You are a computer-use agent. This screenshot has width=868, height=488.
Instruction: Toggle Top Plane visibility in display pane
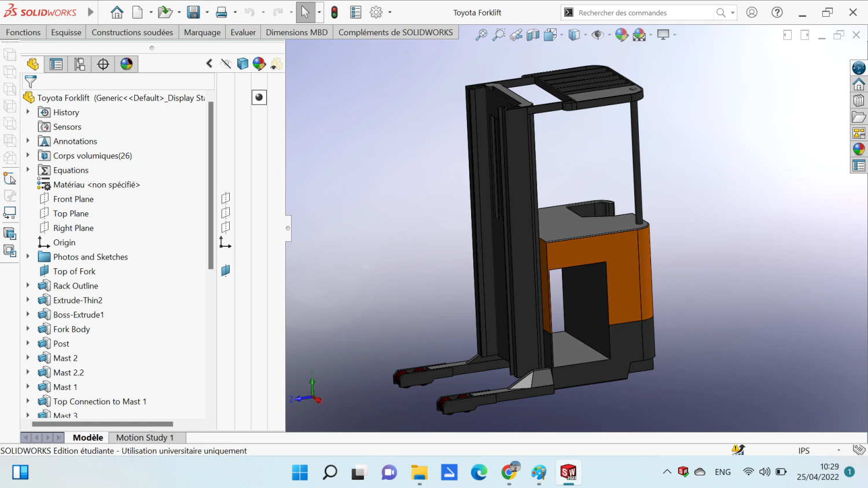point(226,213)
